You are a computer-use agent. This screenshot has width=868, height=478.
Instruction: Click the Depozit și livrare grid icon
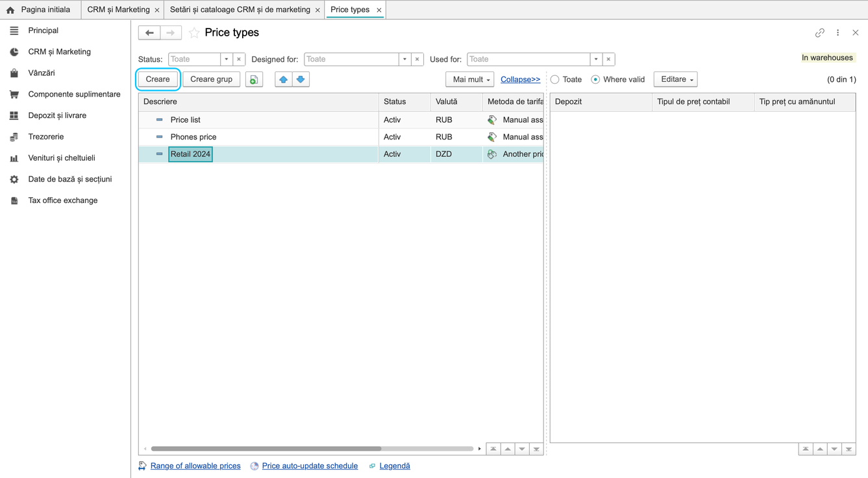[x=14, y=115]
